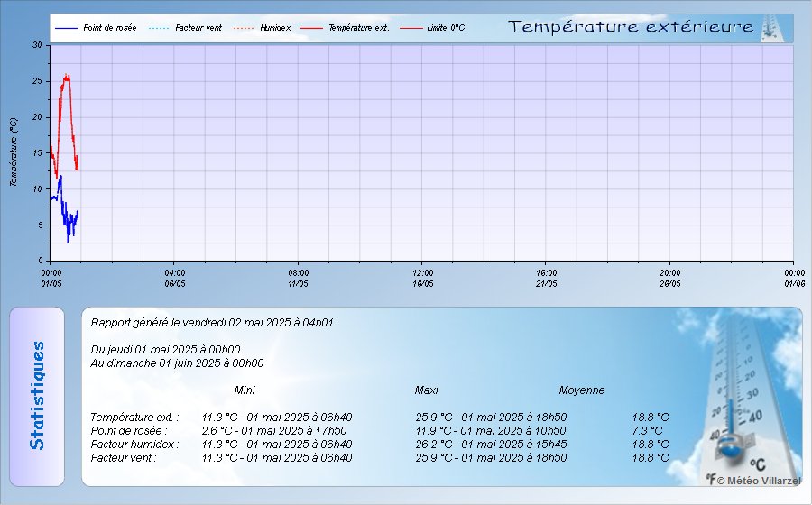The image size is (812, 505).
Task: Click the 'Facteur humidex :' row label
Action: pyautogui.click(x=134, y=444)
